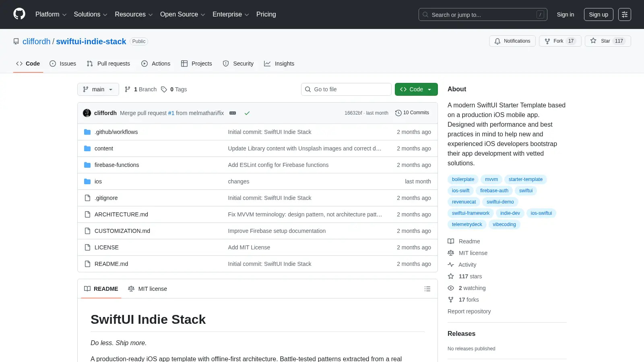Open the firebase-functions folder
The image size is (644, 362).
pyautogui.click(x=117, y=165)
